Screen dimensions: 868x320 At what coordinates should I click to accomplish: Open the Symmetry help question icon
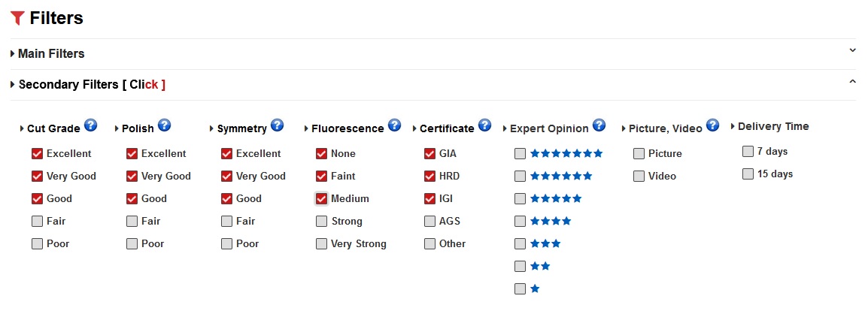click(x=277, y=125)
